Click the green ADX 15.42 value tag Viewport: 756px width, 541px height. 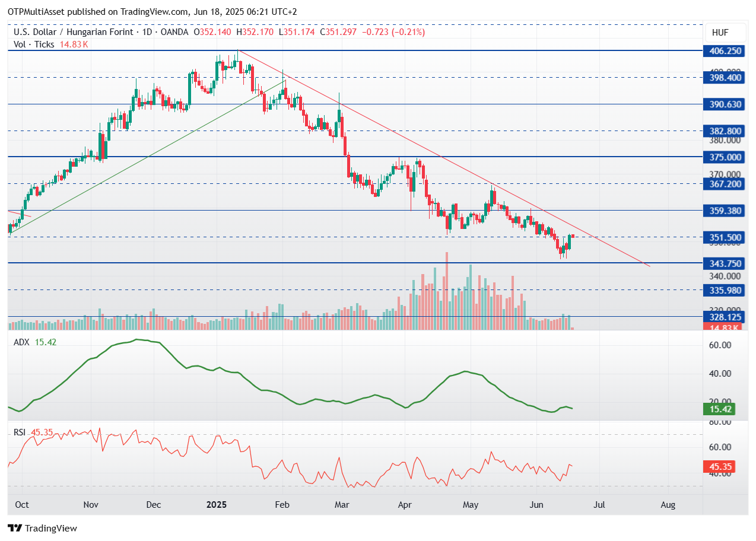click(720, 409)
